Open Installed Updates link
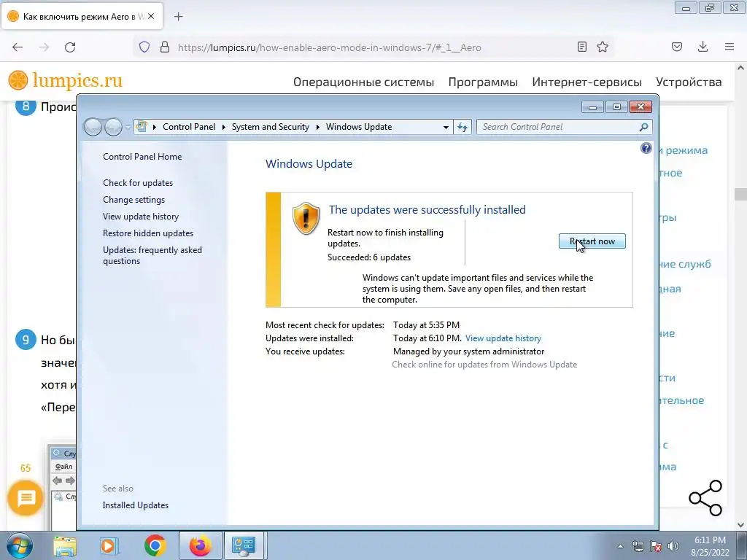Screen dimensions: 747x560 point(135,505)
